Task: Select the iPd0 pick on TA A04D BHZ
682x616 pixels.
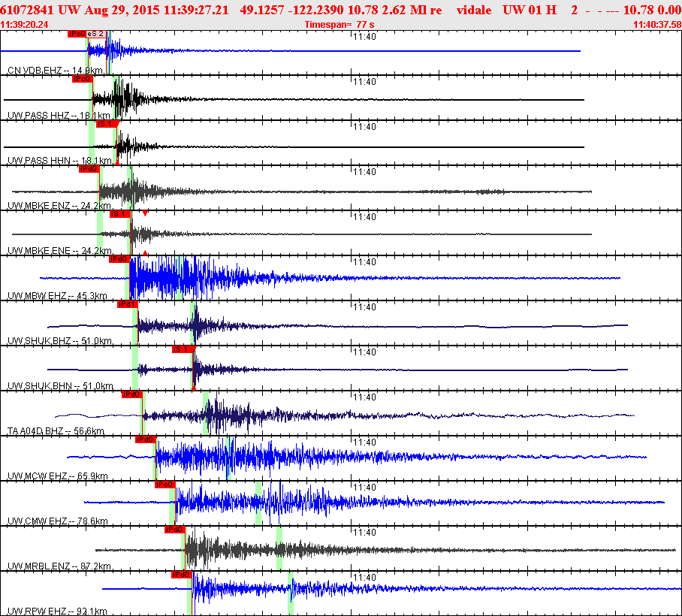Action: pyautogui.click(x=131, y=394)
